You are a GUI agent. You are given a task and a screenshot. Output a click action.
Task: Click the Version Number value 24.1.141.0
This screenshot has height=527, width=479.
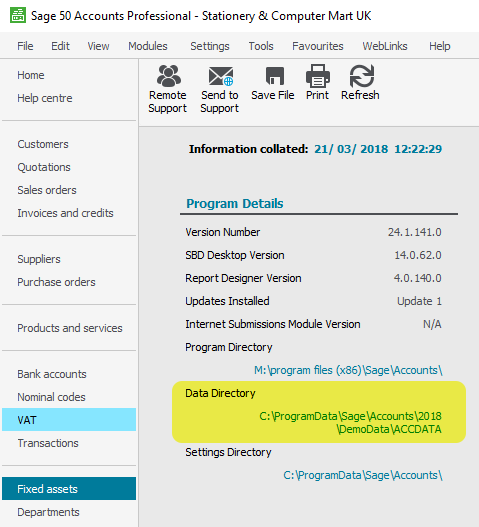point(415,232)
